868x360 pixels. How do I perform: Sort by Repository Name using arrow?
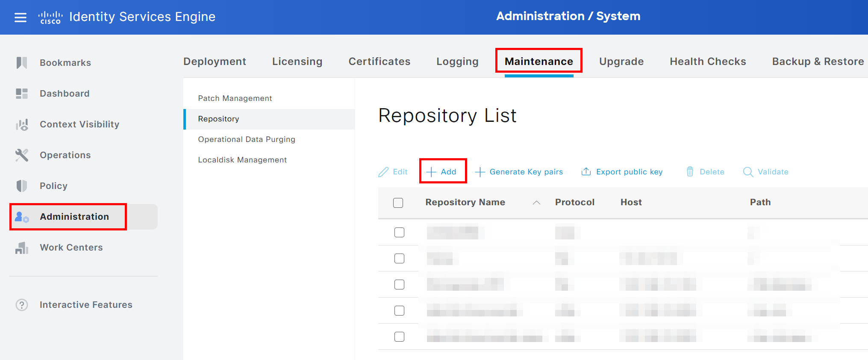[536, 203]
